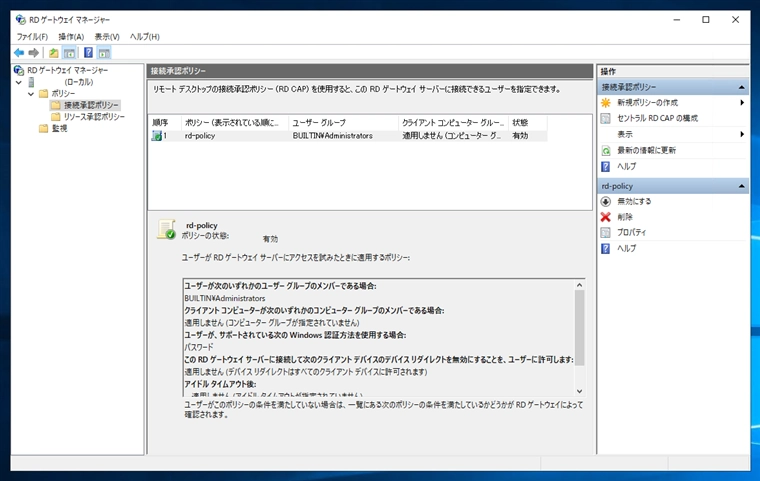Click 削除 action

(x=625, y=217)
